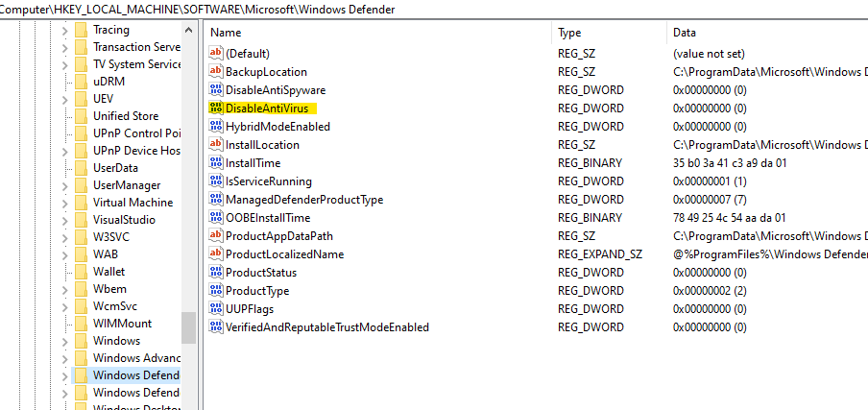The height and width of the screenshot is (410, 868).
Task: Expand the WAB key
Action: tap(64, 254)
